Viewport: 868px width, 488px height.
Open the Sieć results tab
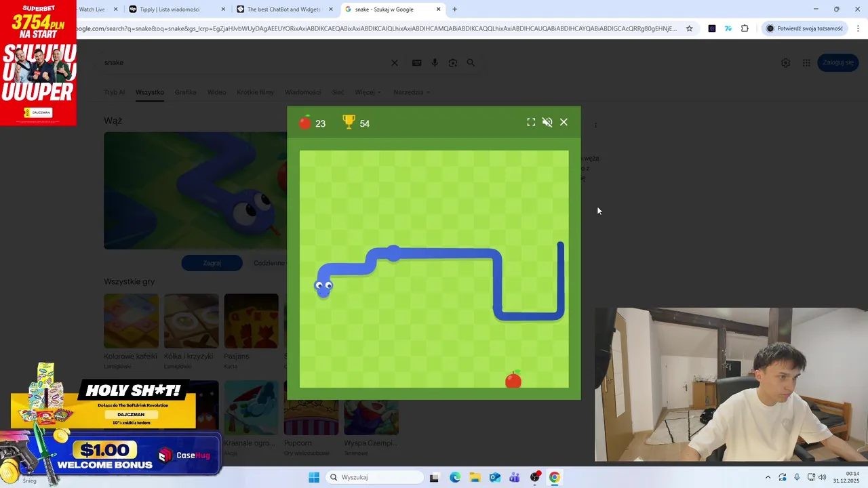338,92
